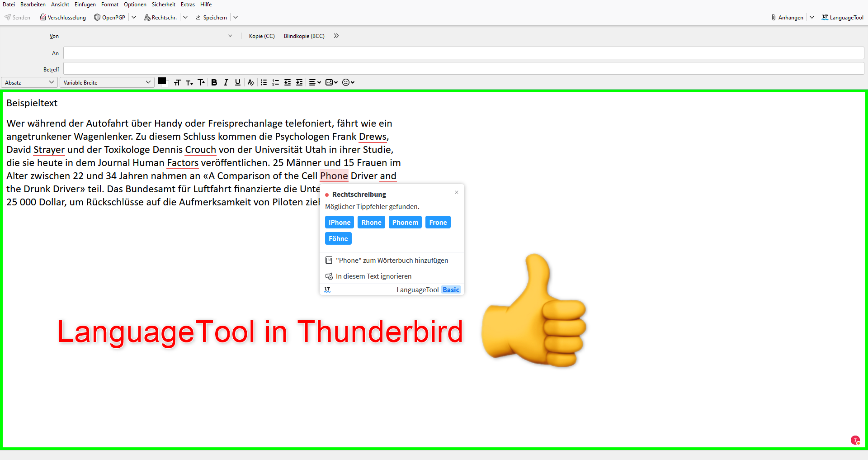Open the Absatz paragraph style dropdown
Screen dimensions: 868x460
tap(29, 82)
